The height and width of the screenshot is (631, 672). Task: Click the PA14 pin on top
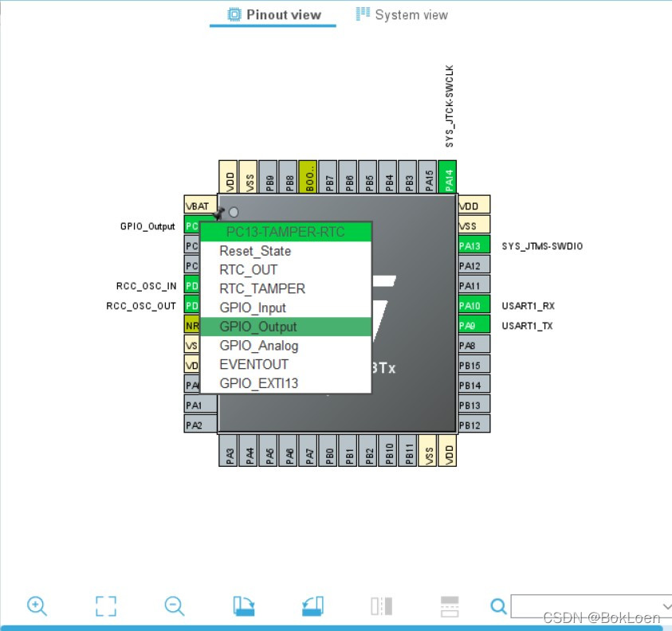[447, 177]
